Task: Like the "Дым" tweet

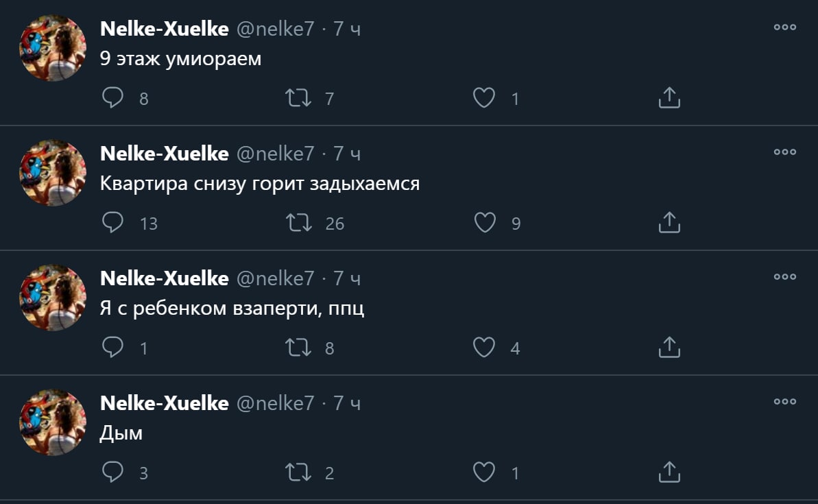Action: coord(484,472)
